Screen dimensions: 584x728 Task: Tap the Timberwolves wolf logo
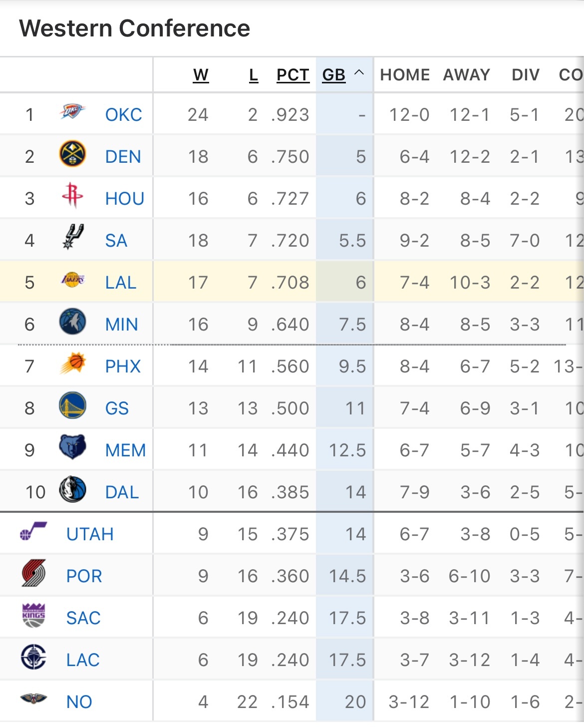(72, 322)
